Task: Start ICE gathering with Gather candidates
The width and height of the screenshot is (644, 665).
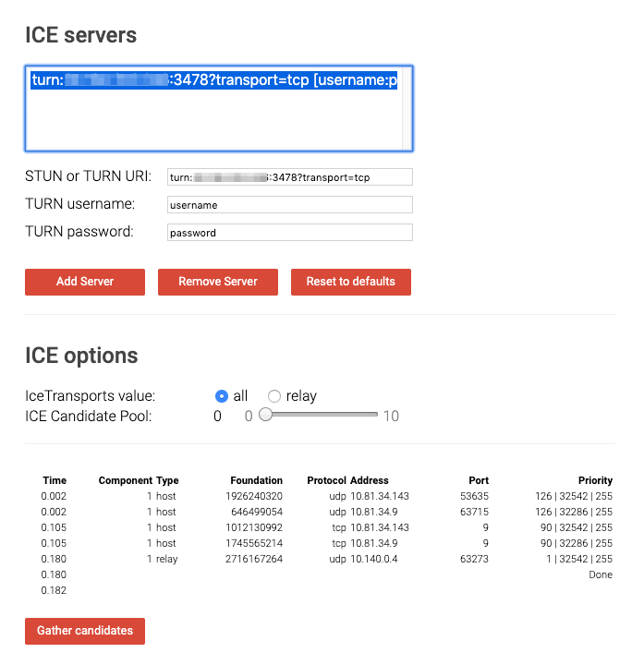Action: click(x=84, y=631)
